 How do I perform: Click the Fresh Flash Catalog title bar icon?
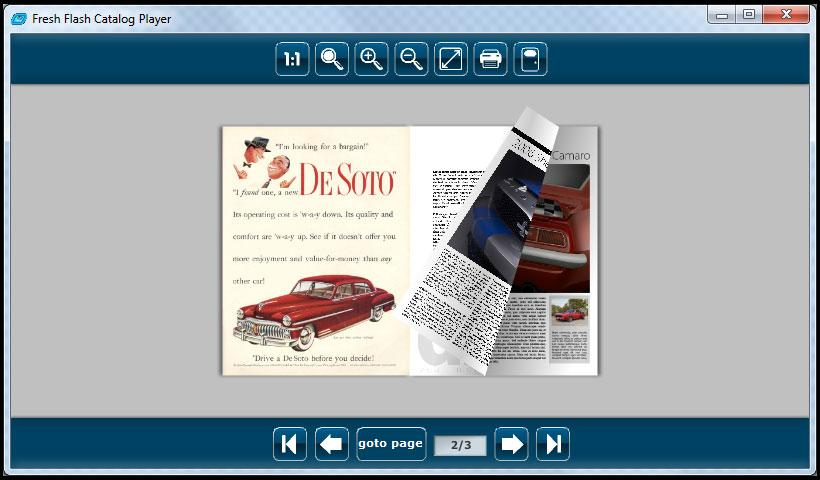click(18, 18)
